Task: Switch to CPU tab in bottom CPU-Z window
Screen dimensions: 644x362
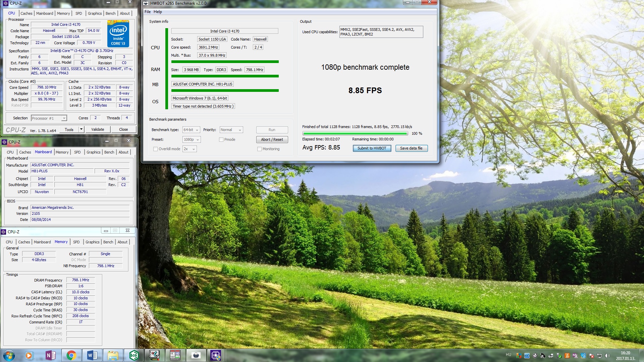Action: coord(9,242)
